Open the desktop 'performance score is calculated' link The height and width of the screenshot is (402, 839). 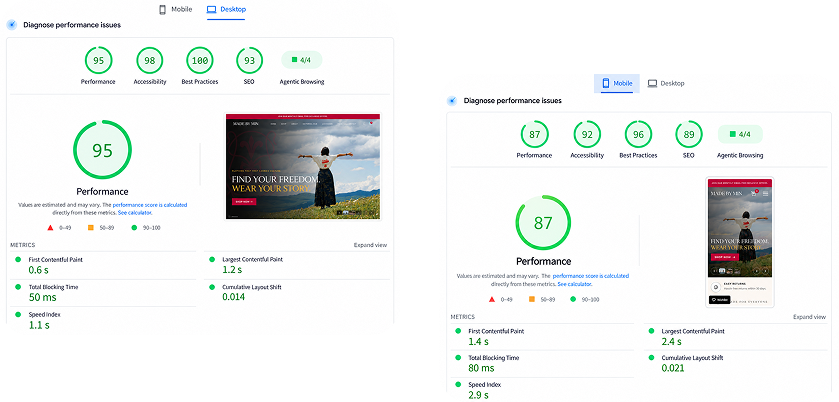[150, 204]
